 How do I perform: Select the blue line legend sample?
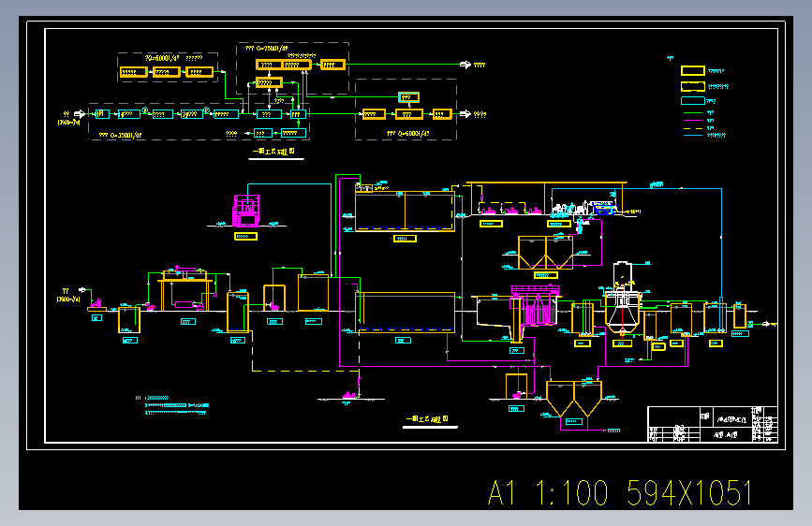[693, 135]
